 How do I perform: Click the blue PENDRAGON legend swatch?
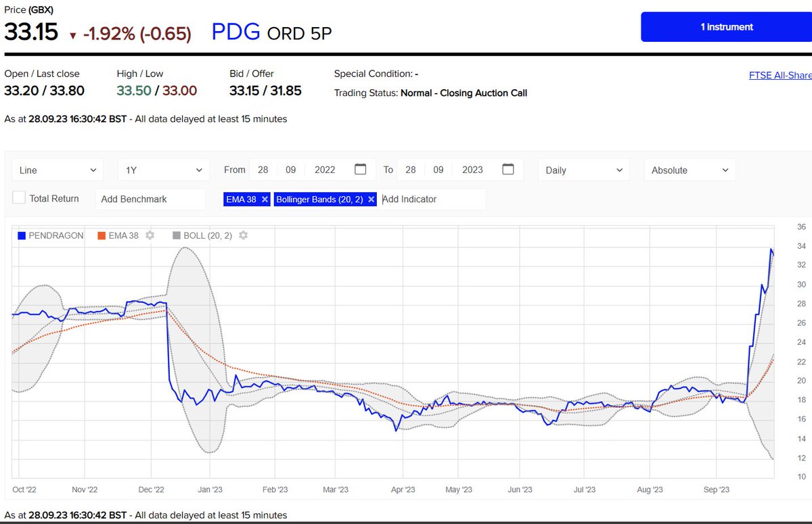[x=22, y=236]
